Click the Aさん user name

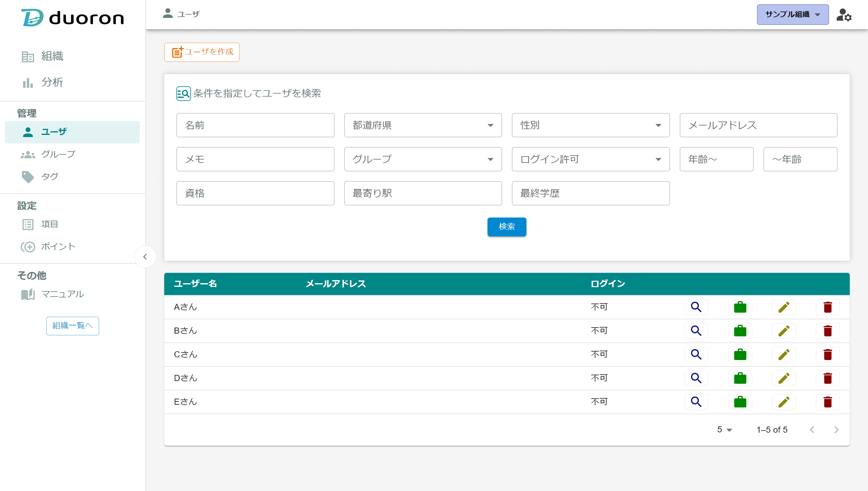pyautogui.click(x=185, y=307)
